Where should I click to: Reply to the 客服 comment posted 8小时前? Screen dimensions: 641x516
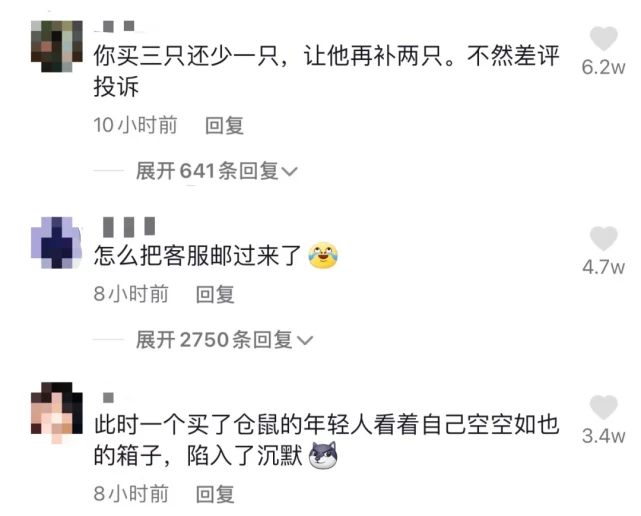point(215,294)
